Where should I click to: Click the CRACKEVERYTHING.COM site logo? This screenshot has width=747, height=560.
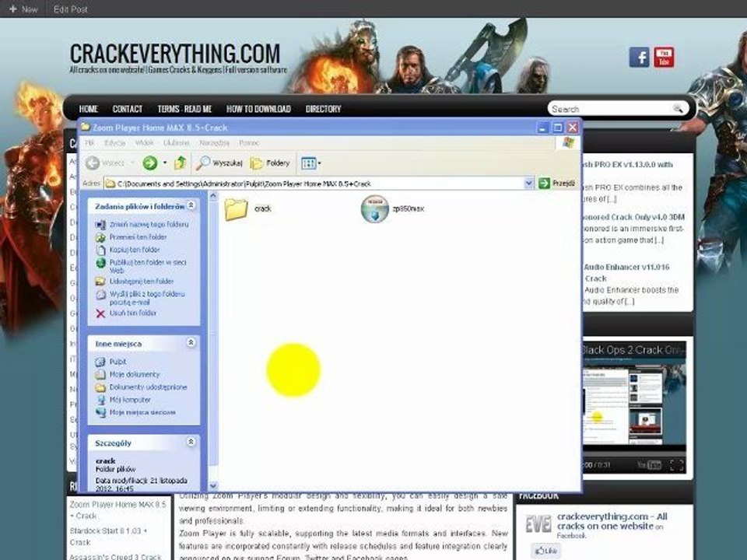(175, 54)
